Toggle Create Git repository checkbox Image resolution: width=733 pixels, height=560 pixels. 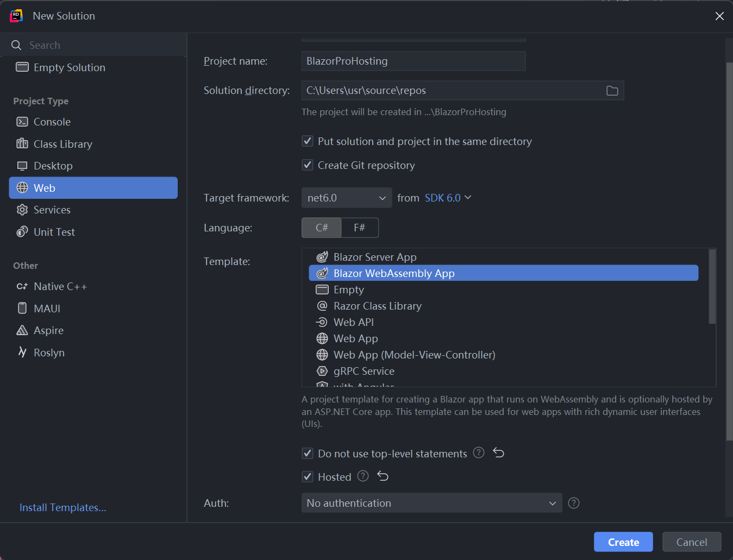click(x=308, y=165)
